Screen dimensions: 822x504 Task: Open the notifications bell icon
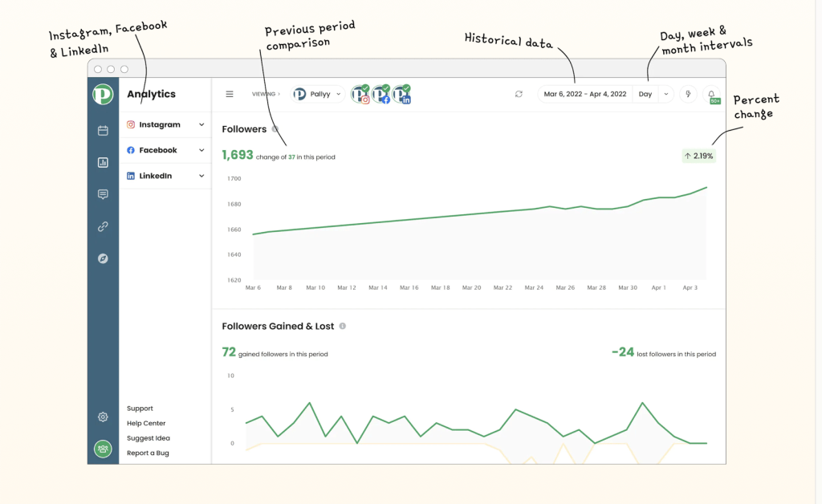point(711,94)
